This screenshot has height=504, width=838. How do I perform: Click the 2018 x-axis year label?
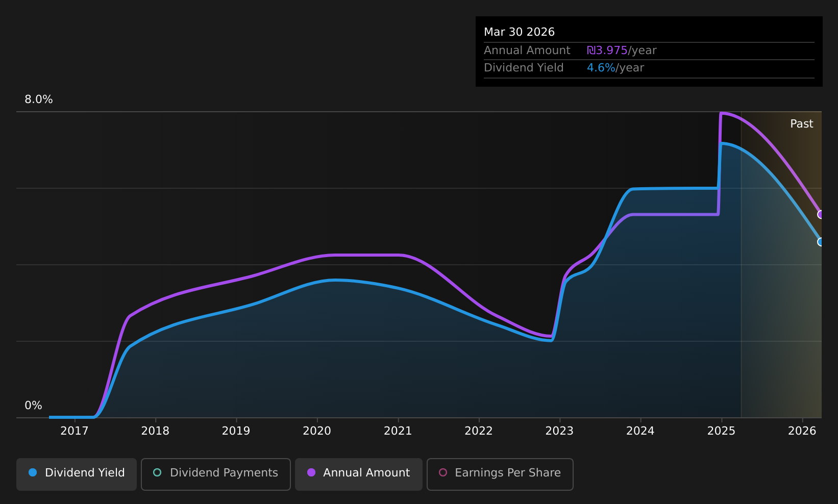pos(155,431)
